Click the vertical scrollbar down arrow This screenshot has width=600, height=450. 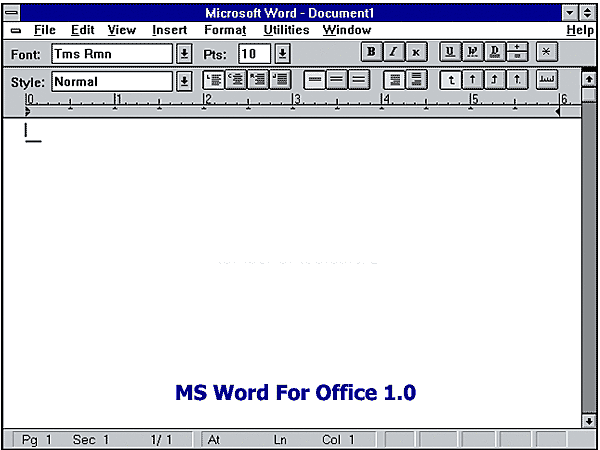point(589,421)
